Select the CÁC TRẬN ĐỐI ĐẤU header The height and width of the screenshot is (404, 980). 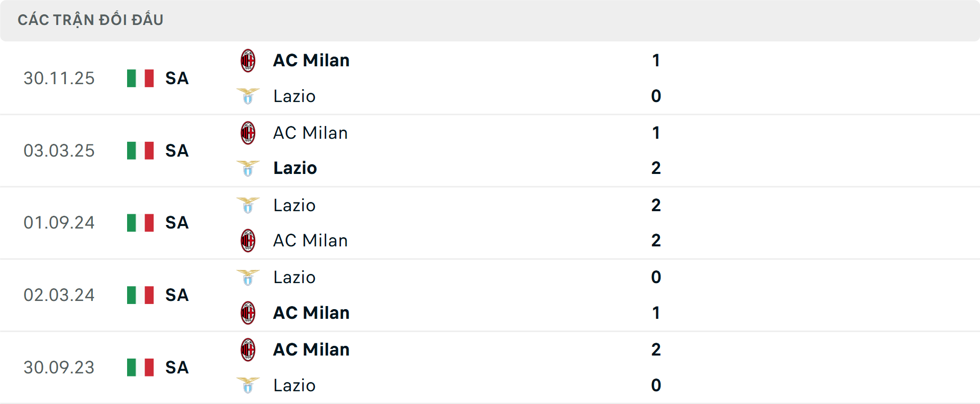(91, 19)
